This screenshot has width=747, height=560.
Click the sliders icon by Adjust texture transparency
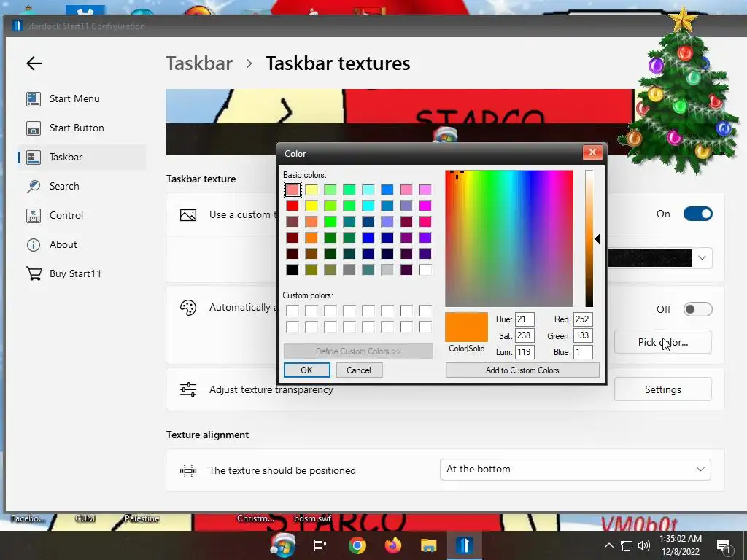(x=188, y=389)
